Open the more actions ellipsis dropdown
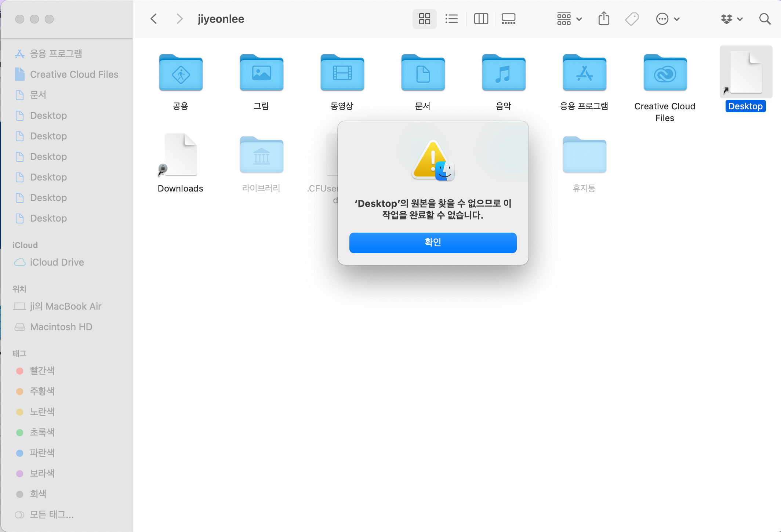This screenshot has width=781, height=532. click(668, 19)
